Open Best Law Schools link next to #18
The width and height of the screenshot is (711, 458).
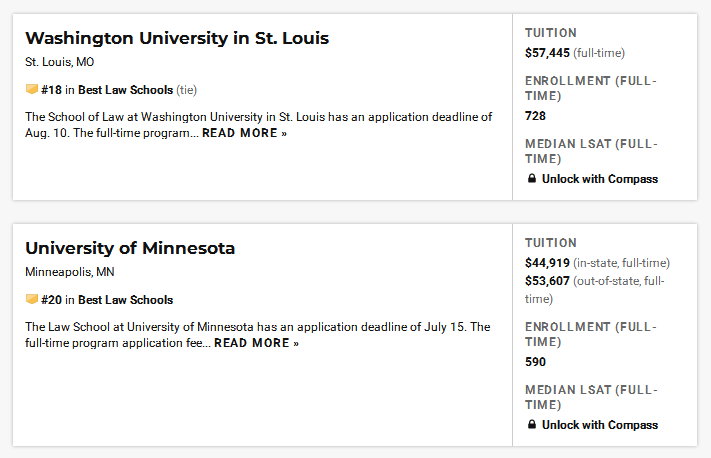tap(126, 90)
